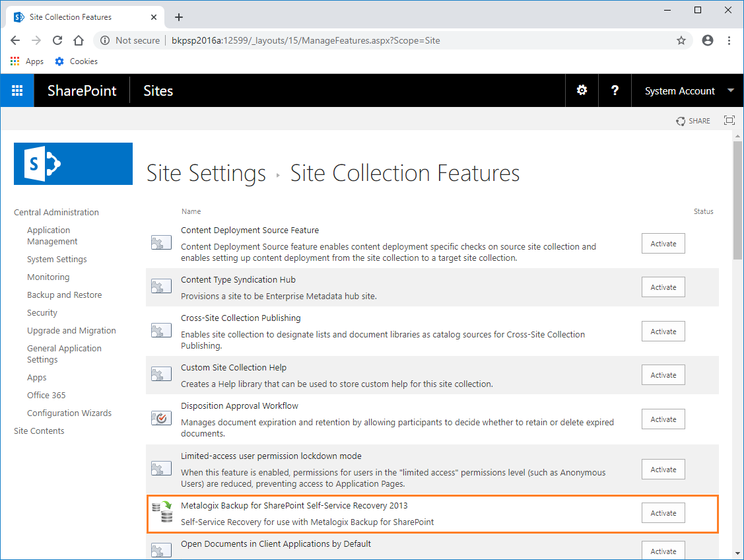The image size is (744, 560).
Task: Open the Sites link in header
Action: [158, 90]
